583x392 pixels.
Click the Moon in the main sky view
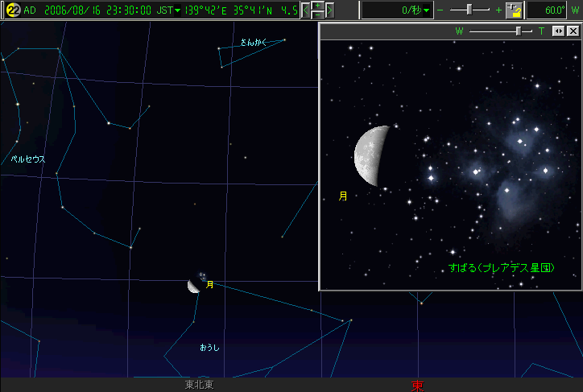pyautogui.click(x=194, y=285)
